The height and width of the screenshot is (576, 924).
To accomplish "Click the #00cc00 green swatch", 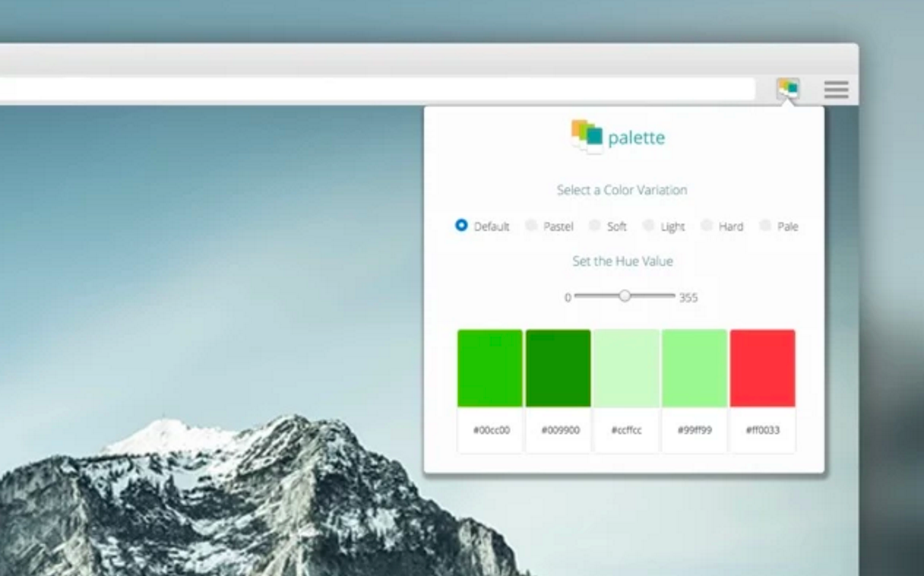I will tap(490, 368).
